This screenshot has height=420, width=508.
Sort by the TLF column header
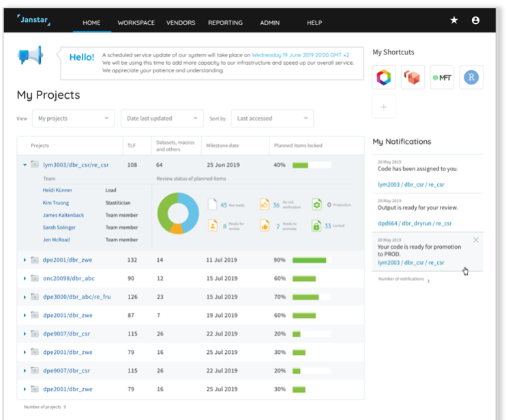pyautogui.click(x=131, y=145)
